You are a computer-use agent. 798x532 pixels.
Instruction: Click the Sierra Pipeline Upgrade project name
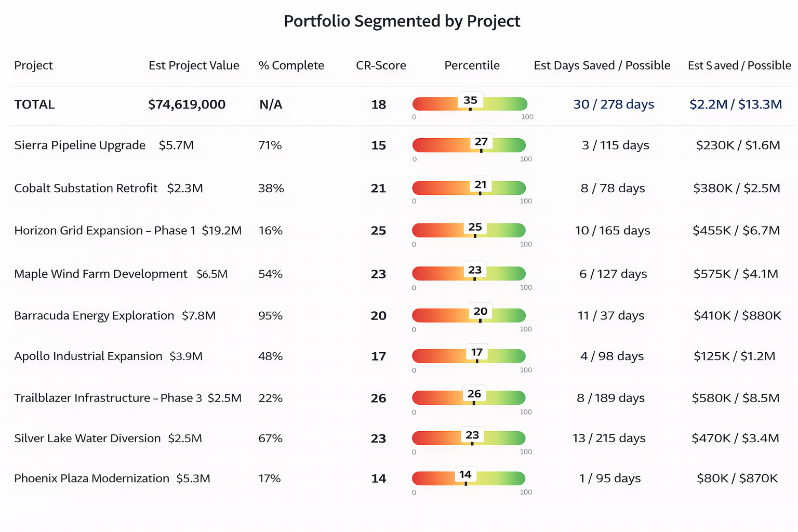click(x=79, y=145)
